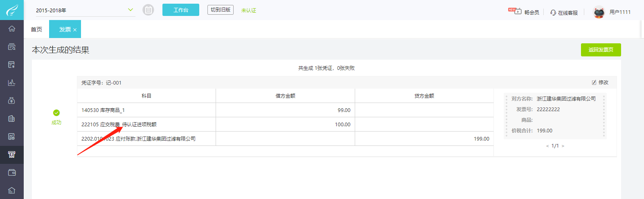Viewport: 644px width, 199px height.
Task: Click the round calendar icon
Action: [x=148, y=10]
